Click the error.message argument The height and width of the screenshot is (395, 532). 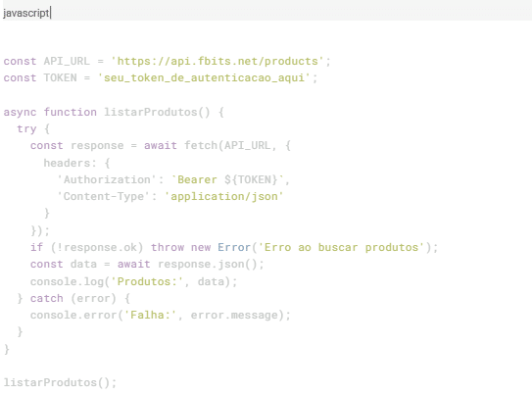(x=234, y=316)
